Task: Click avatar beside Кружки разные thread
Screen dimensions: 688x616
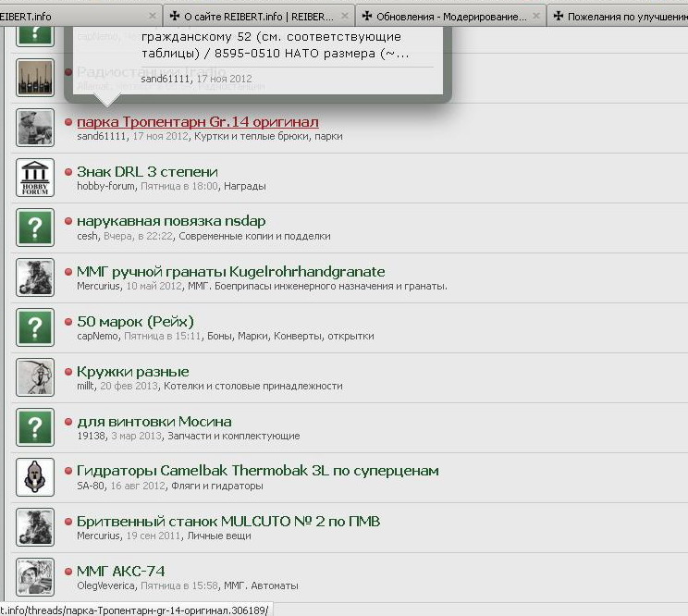Action: tap(35, 377)
